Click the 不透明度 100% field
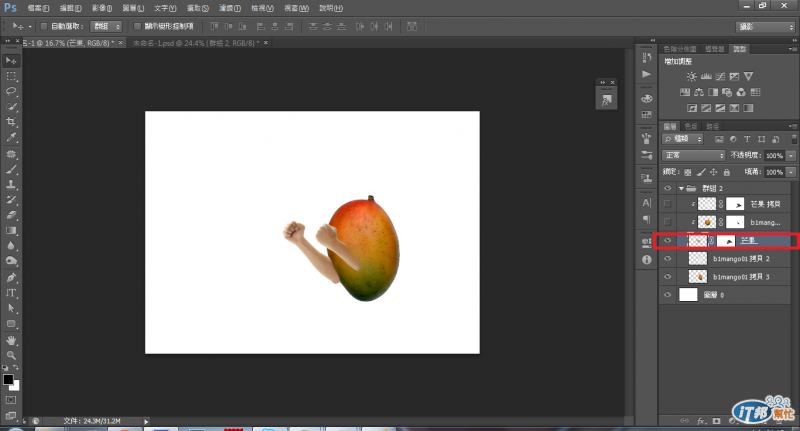 click(x=774, y=156)
